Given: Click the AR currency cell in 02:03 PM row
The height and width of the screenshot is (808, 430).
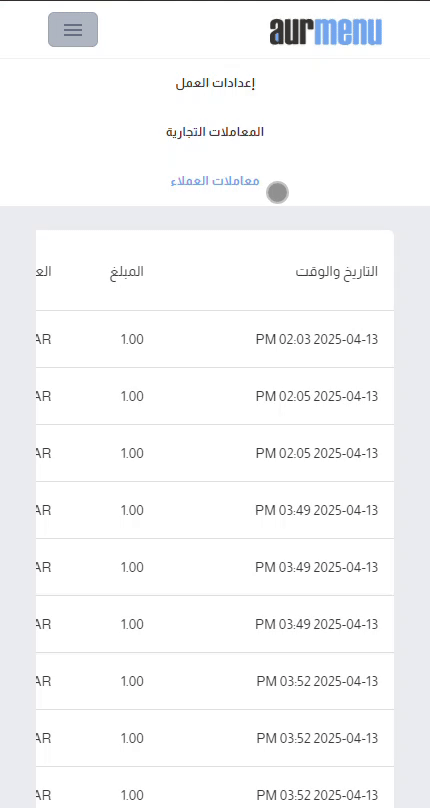Looking at the screenshot, I should pyautogui.click(x=44, y=340).
